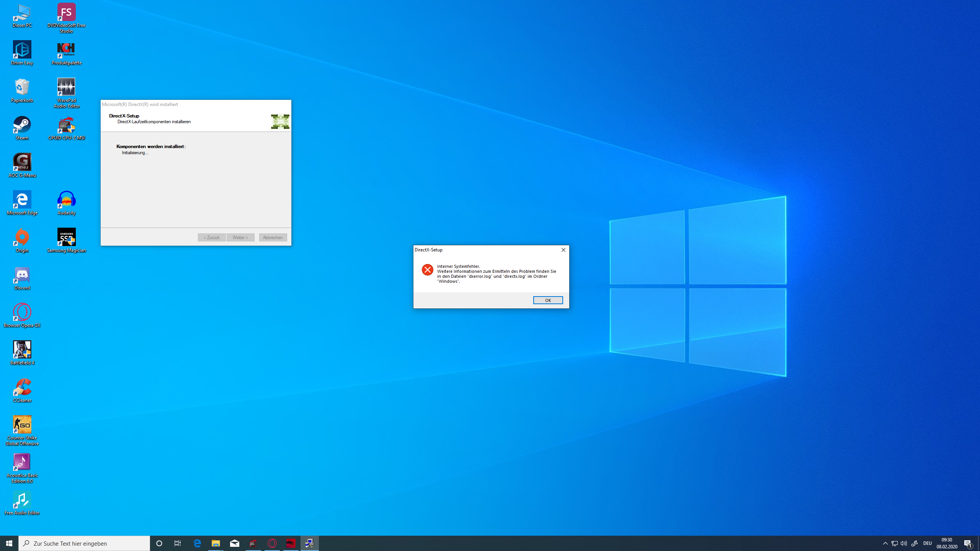Open the volume control in tray
The height and width of the screenshot is (551, 980).
coord(904,543)
